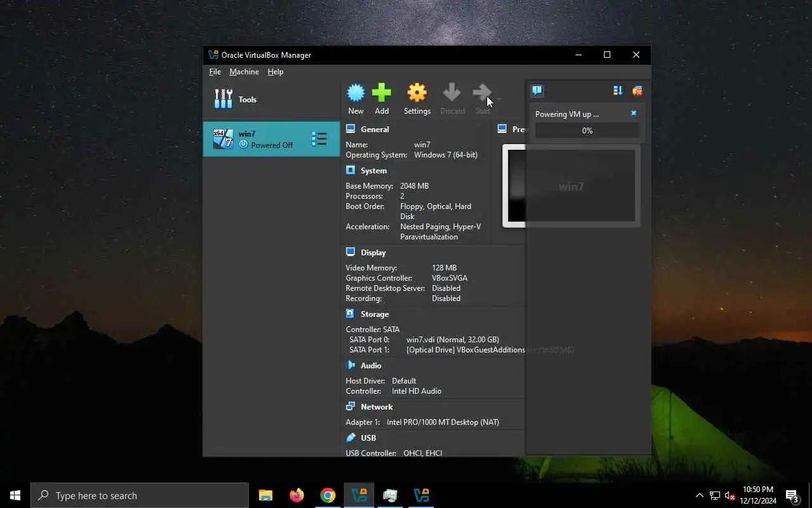812x508 pixels.
Task: Click the USB plug icon
Action: [x=350, y=438]
